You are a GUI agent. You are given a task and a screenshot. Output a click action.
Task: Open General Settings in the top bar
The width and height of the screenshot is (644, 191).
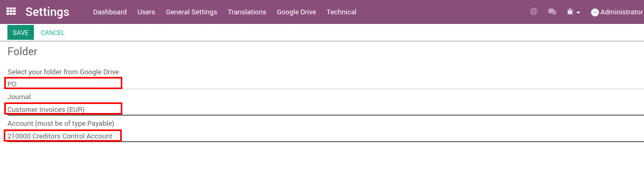click(191, 12)
